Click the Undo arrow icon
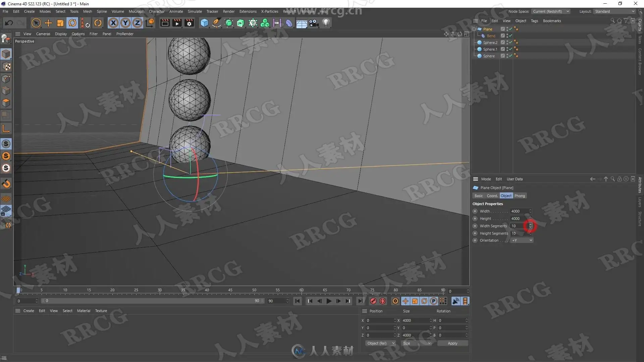 (9, 23)
